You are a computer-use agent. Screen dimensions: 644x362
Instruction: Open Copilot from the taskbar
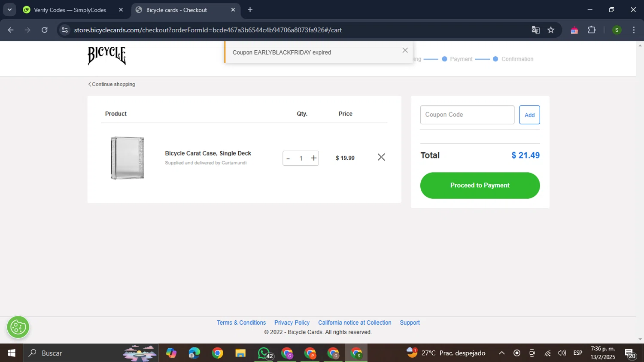click(171, 353)
